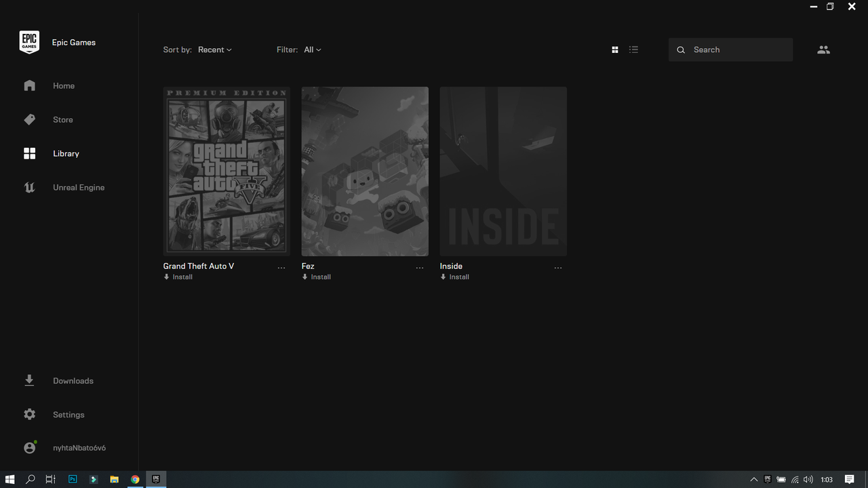Install Fez
Screen dimensions: 868x488
coord(317,277)
